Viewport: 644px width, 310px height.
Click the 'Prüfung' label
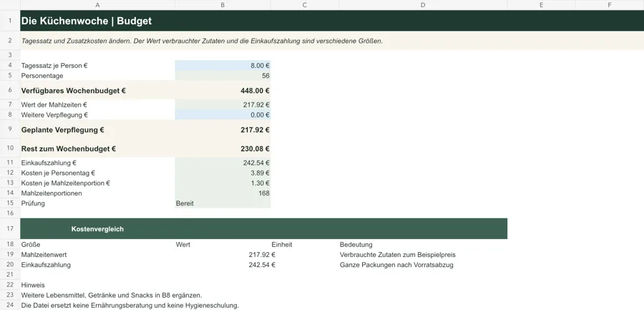click(33, 203)
